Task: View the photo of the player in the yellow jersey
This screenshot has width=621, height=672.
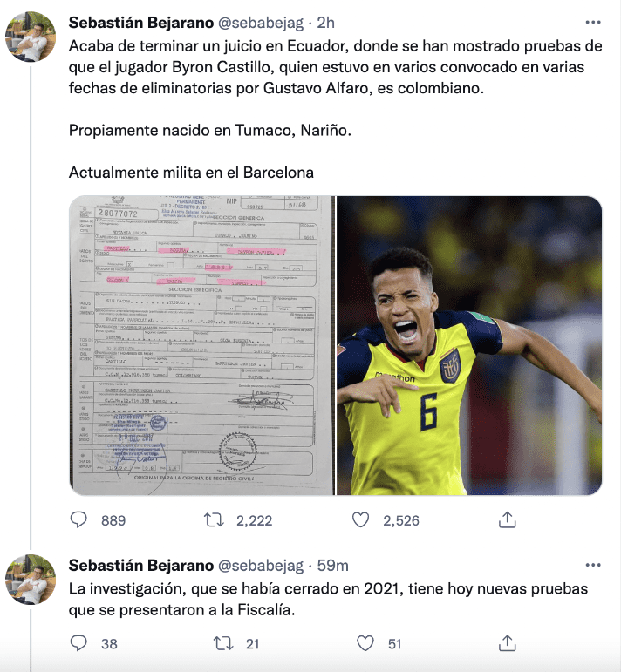Action: [x=469, y=345]
